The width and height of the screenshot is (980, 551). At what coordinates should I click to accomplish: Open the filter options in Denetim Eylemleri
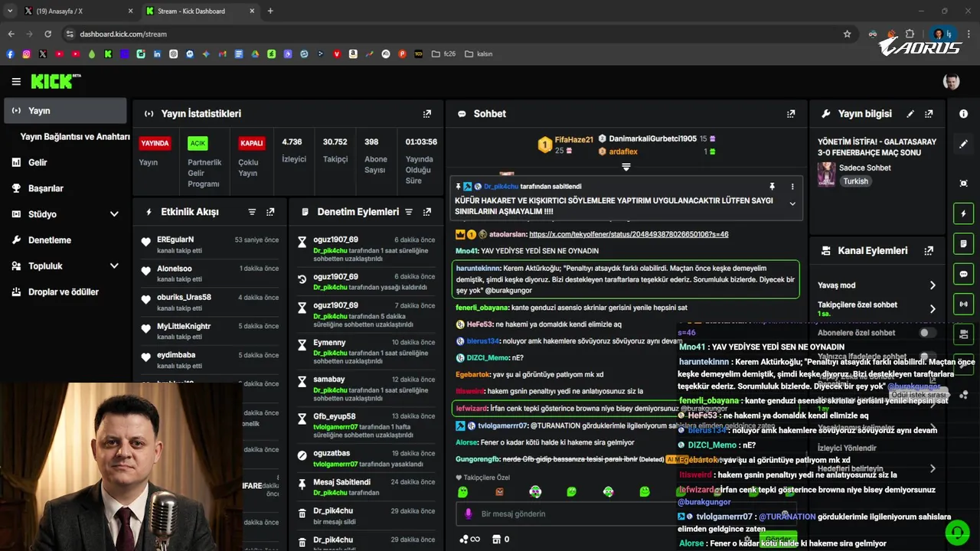[x=409, y=212]
